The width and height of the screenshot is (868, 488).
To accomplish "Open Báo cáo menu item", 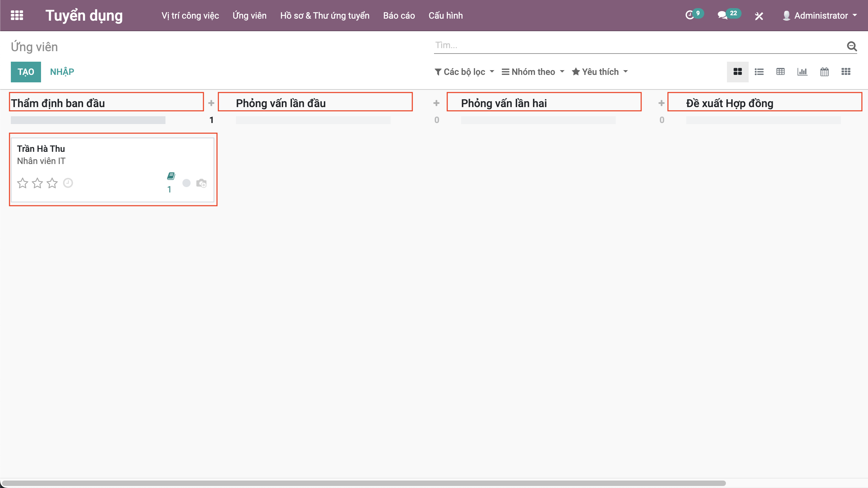I will [x=399, y=15].
